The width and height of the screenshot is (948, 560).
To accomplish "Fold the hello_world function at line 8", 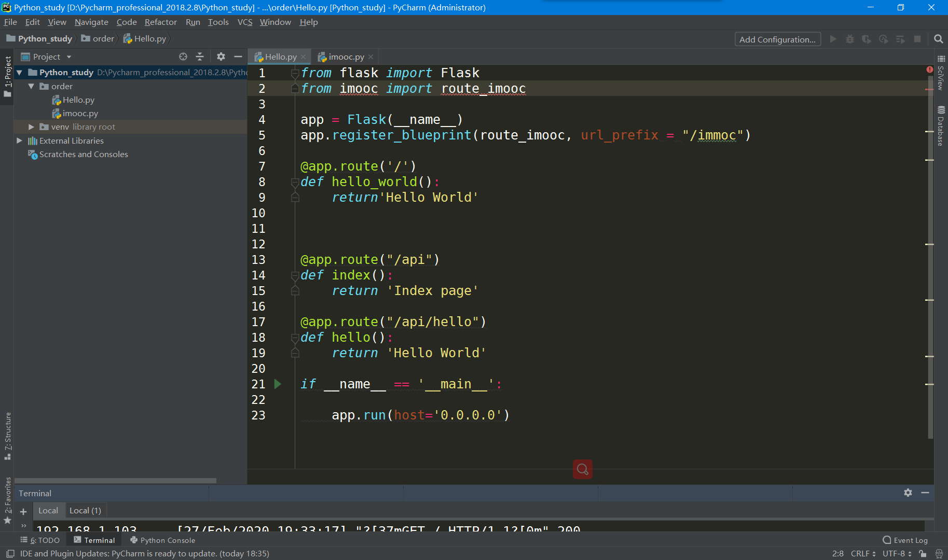I will pyautogui.click(x=295, y=182).
